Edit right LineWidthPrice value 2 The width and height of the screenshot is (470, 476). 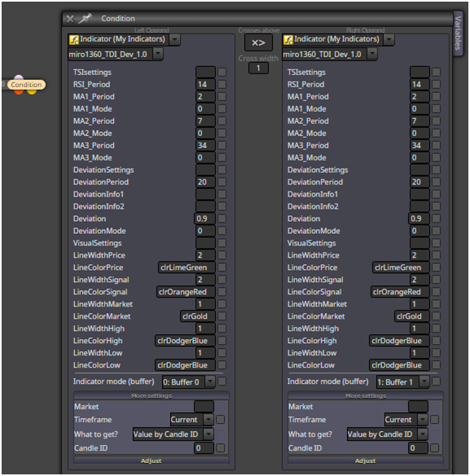click(419, 255)
